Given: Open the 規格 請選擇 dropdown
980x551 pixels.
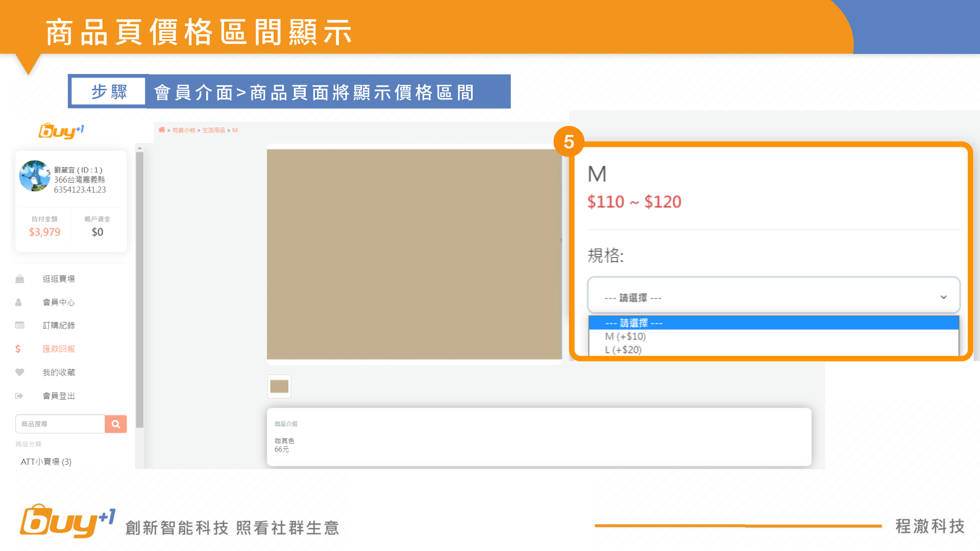Looking at the screenshot, I should [773, 296].
